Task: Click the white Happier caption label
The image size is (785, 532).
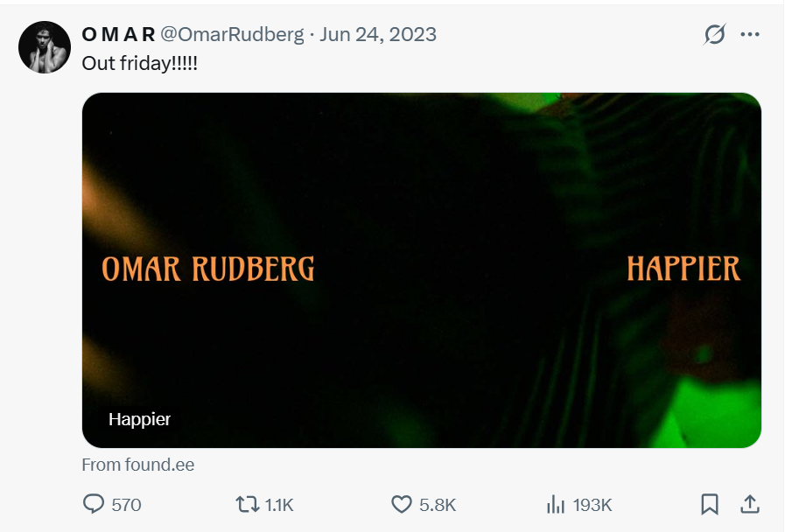Action: pos(140,419)
